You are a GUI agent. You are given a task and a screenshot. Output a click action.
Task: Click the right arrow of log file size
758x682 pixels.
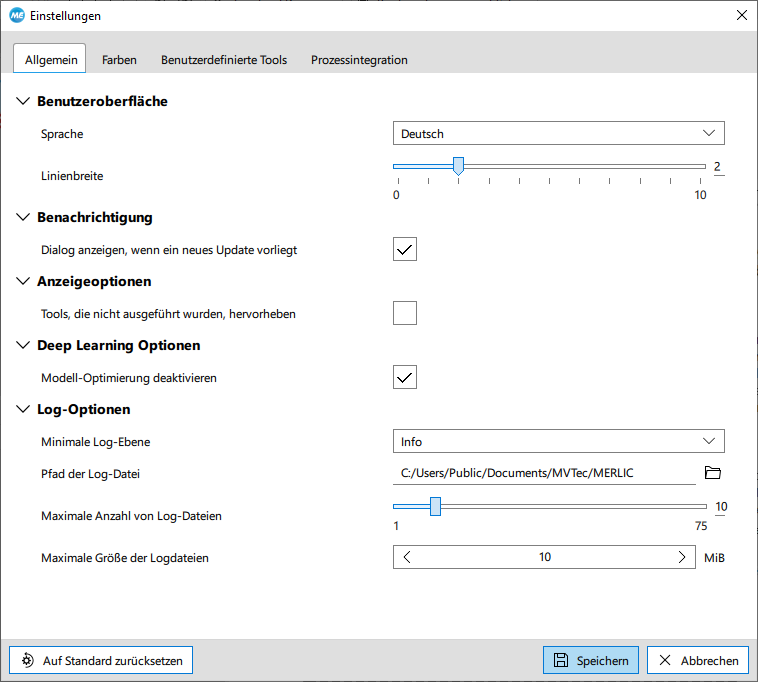[682, 557]
